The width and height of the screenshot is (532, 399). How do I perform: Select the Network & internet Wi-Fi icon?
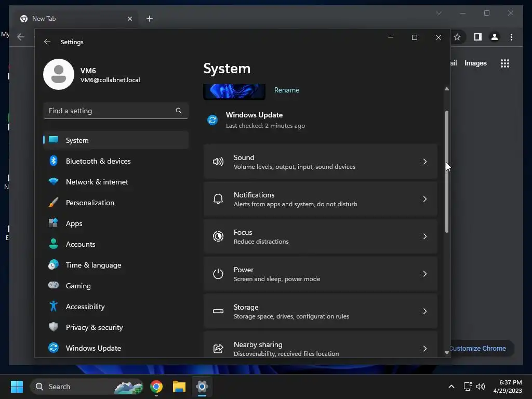54,181
